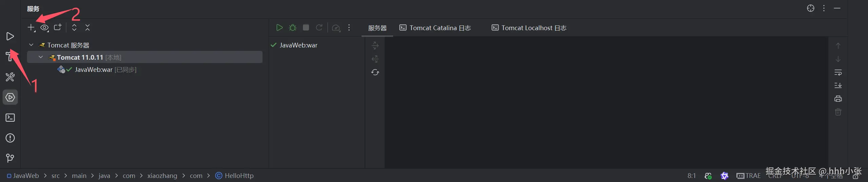Start Tomcat in debug mode
This screenshot has width=868, height=182.
tap(292, 27)
